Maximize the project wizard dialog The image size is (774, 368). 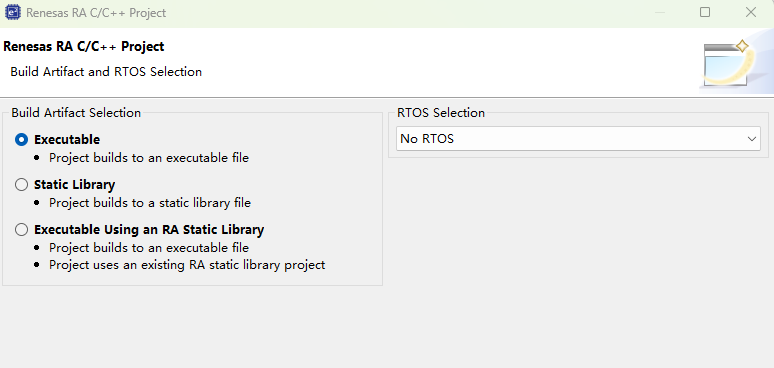705,12
